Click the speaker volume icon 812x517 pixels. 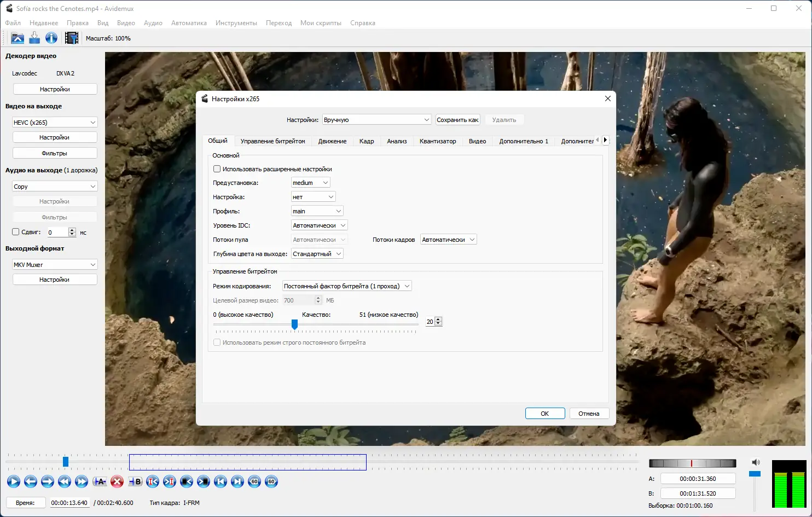coord(756,462)
